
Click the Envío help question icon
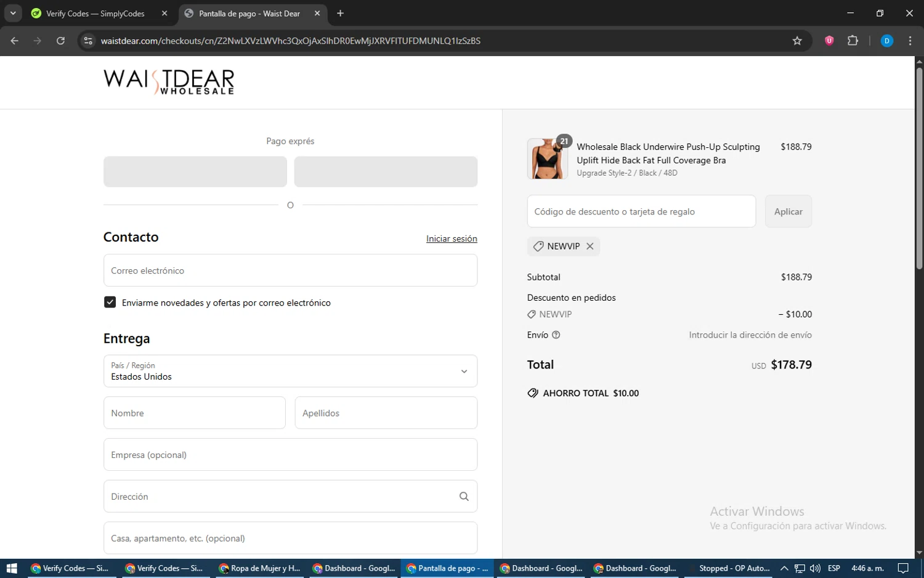pyautogui.click(x=556, y=335)
